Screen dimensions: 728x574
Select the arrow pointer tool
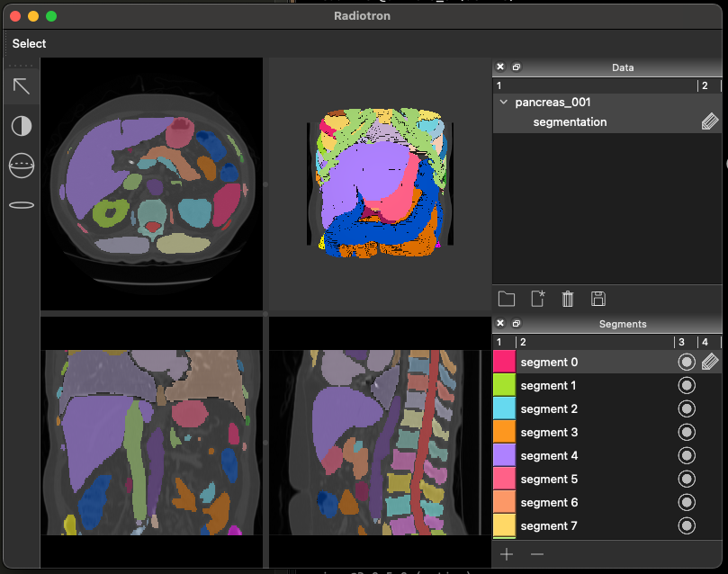(22, 86)
